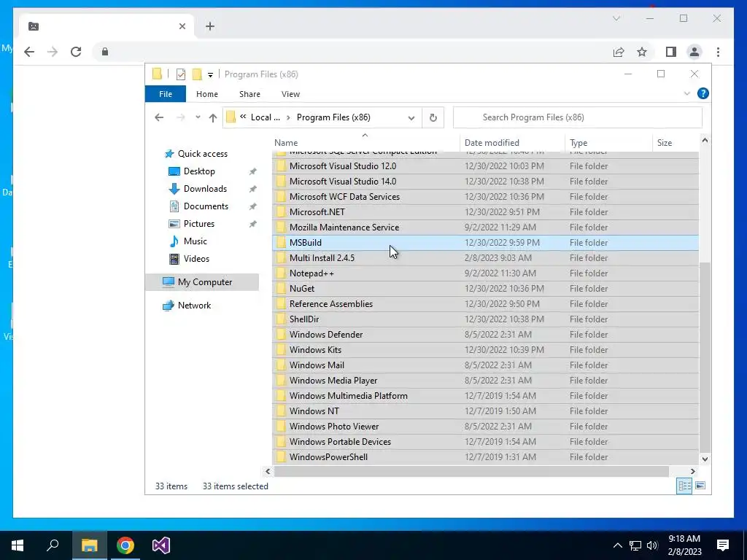Click the pin icon beside Downloads
The height and width of the screenshot is (560, 747).
(x=253, y=189)
